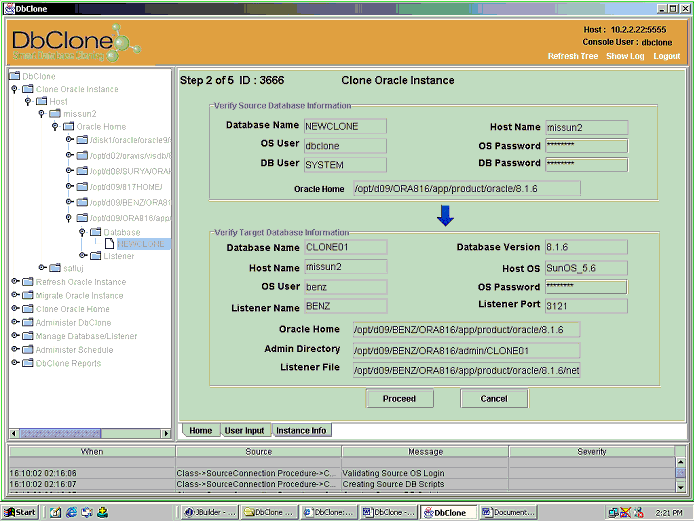Expand the /opt/d09/817HOME tree node

[69, 186]
